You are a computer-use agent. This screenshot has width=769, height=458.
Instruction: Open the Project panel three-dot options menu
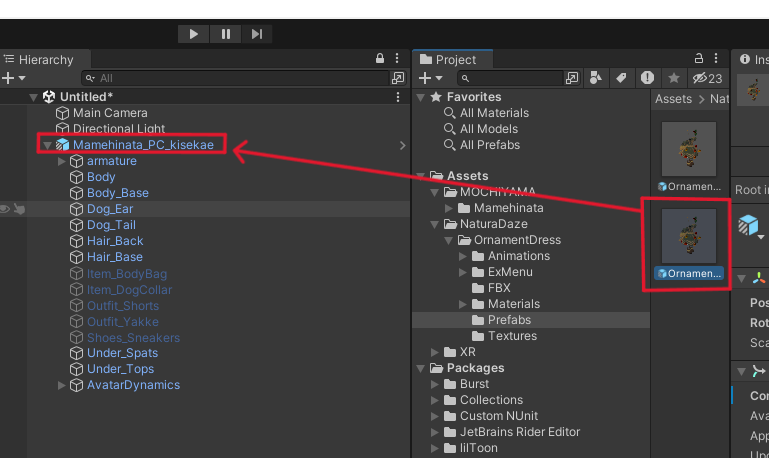click(717, 60)
